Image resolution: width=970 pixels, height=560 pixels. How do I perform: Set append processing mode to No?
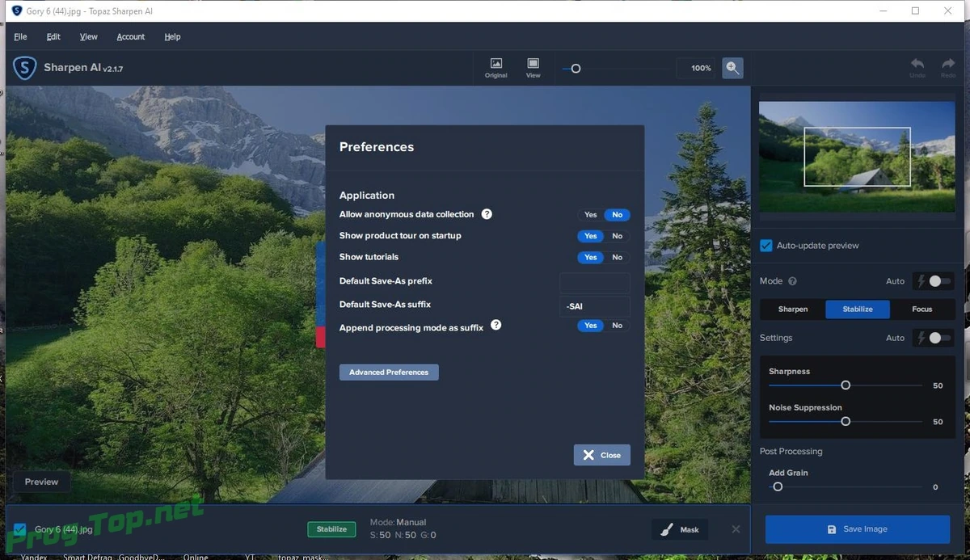click(617, 326)
